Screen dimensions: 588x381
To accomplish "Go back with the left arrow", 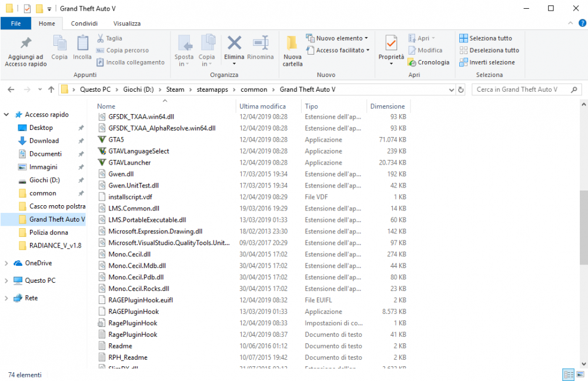I will (11, 89).
